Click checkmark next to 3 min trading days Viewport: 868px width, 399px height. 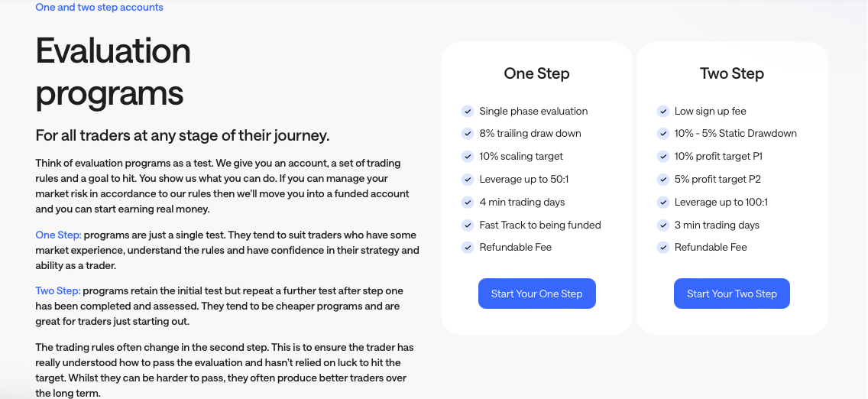tap(663, 225)
